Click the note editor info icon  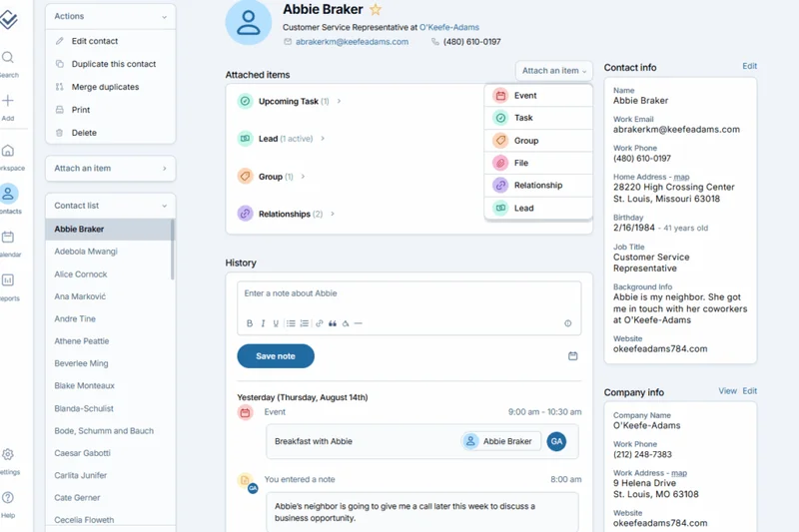point(567,323)
